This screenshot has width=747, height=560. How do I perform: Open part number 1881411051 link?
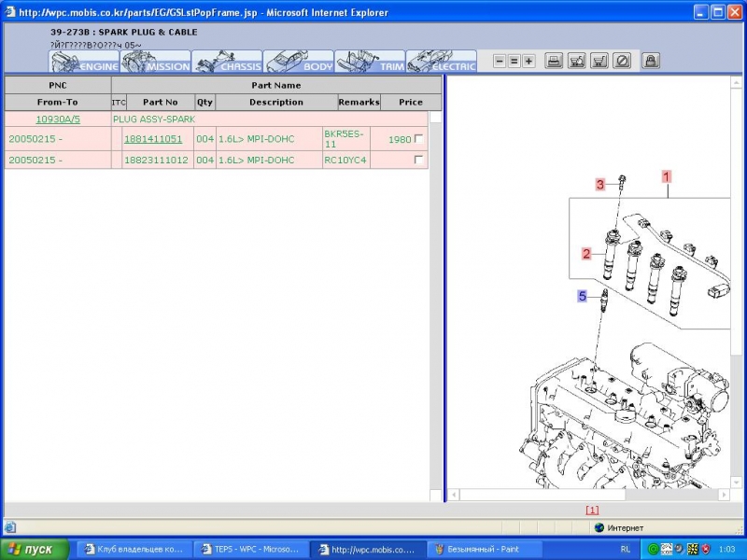point(153,139)
